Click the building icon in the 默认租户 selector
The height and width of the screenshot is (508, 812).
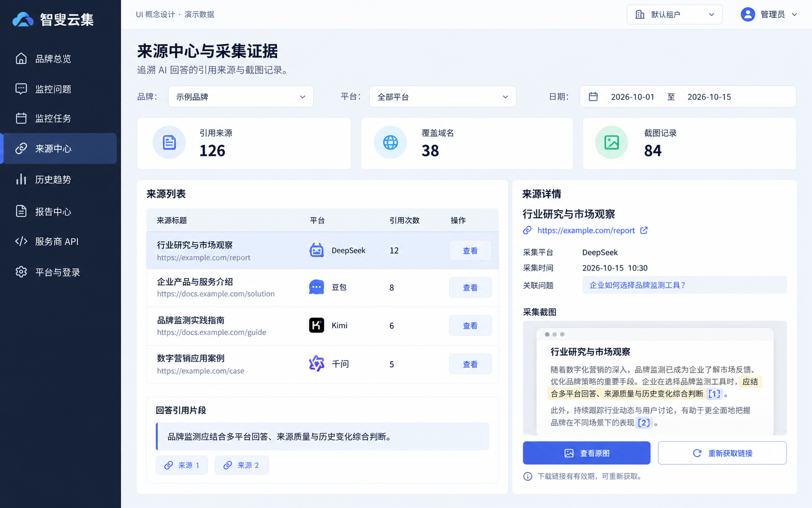[x=640, y=14]
